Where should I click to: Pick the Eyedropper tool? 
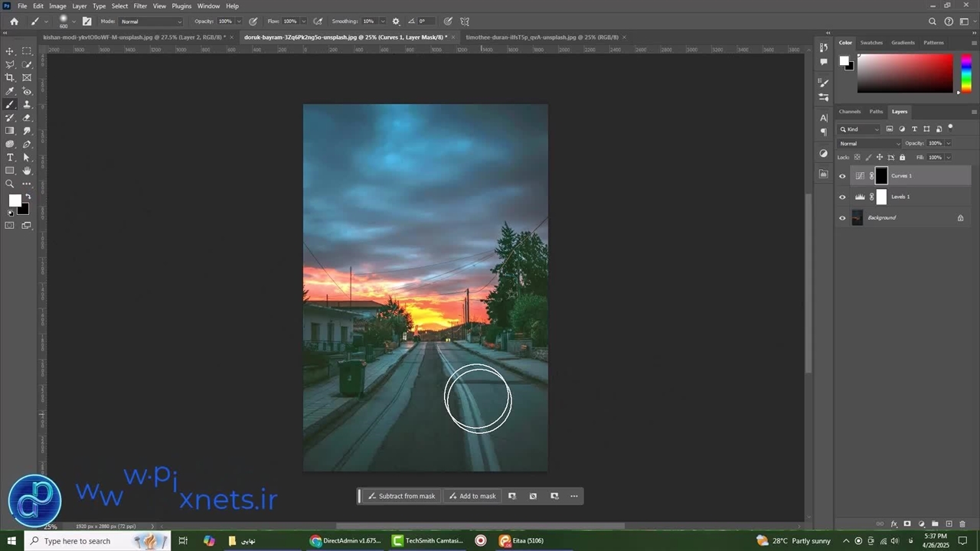click(10, 91)
